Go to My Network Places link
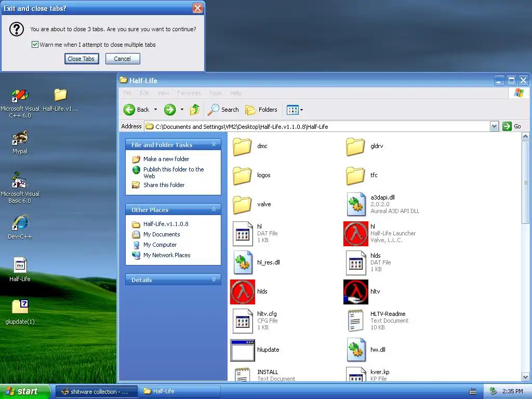Viewport: 532px width, 399px height. coord(167,255)
